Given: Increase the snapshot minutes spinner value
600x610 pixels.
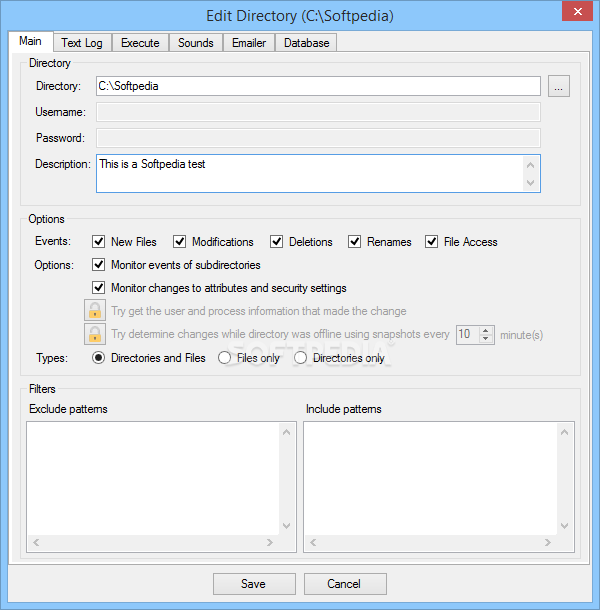Looking at the screenshot, I should pyautogui.click(x=485, y=331).
